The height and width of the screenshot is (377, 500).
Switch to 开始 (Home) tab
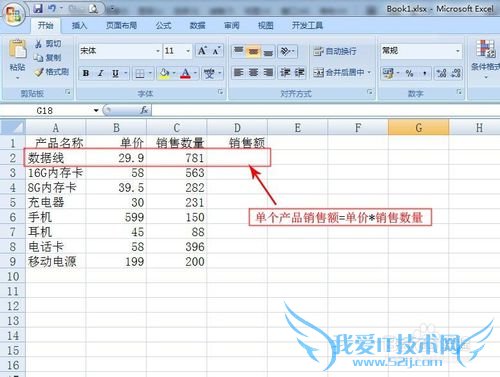(x=46, y=25)
